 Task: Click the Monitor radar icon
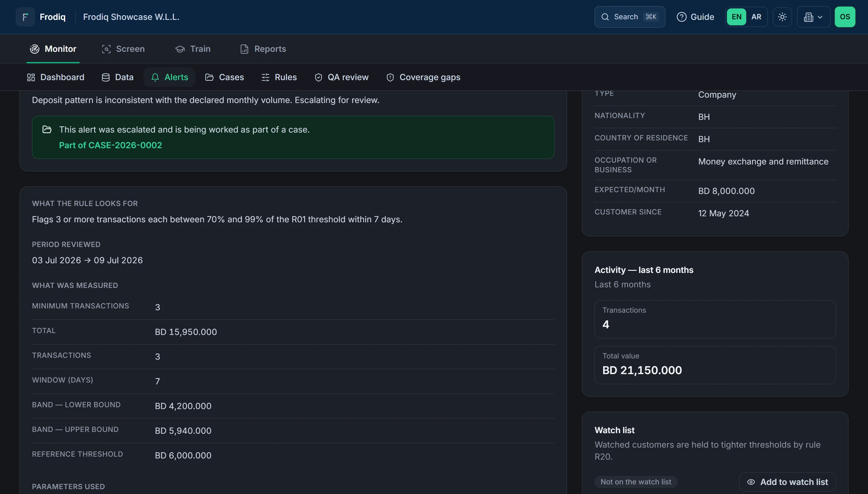point(35,49)
